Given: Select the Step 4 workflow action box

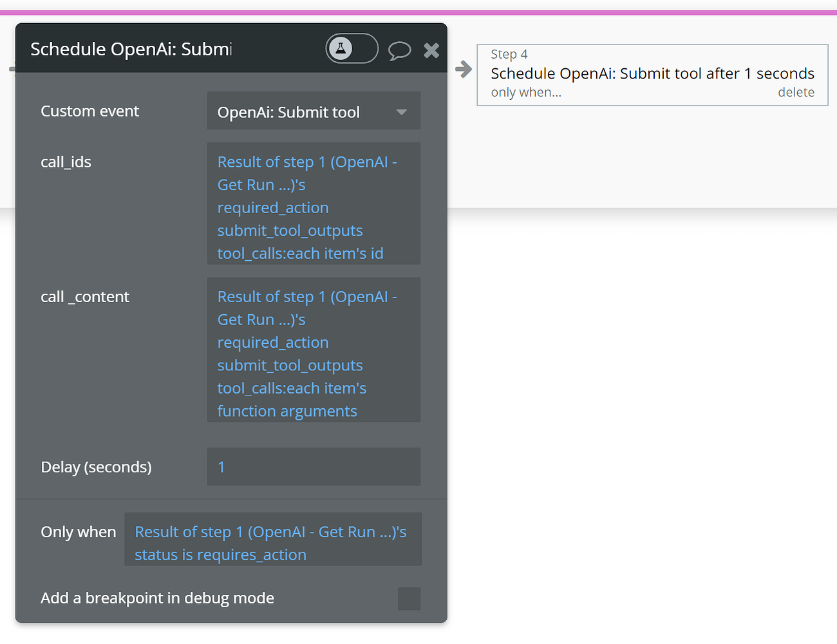Looking at the screenshot, I should tap(652, 75).
